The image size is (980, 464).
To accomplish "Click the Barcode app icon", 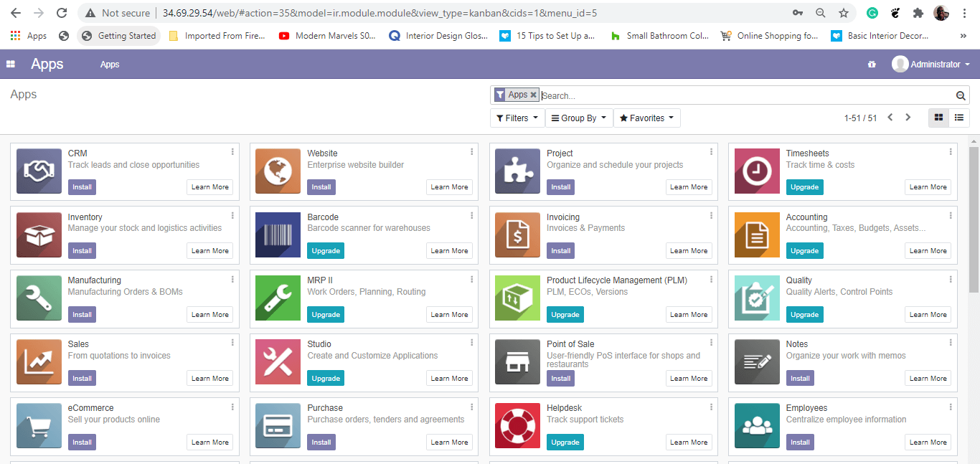I will (x=278, y=235).
